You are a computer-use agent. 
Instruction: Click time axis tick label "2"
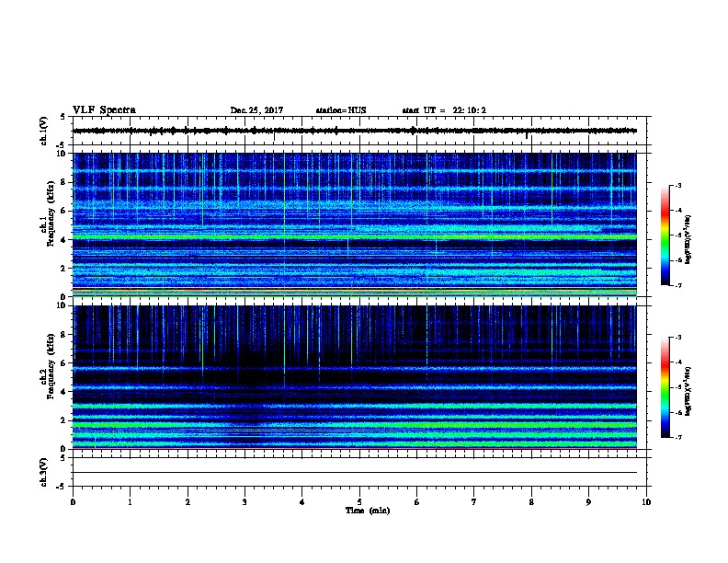click(x=188, y=502)
